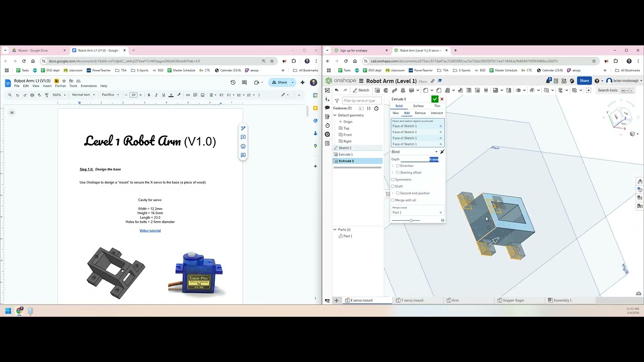Open the Video tutorial link
Screen dimensions: 644x362
(x=150, y=231)
